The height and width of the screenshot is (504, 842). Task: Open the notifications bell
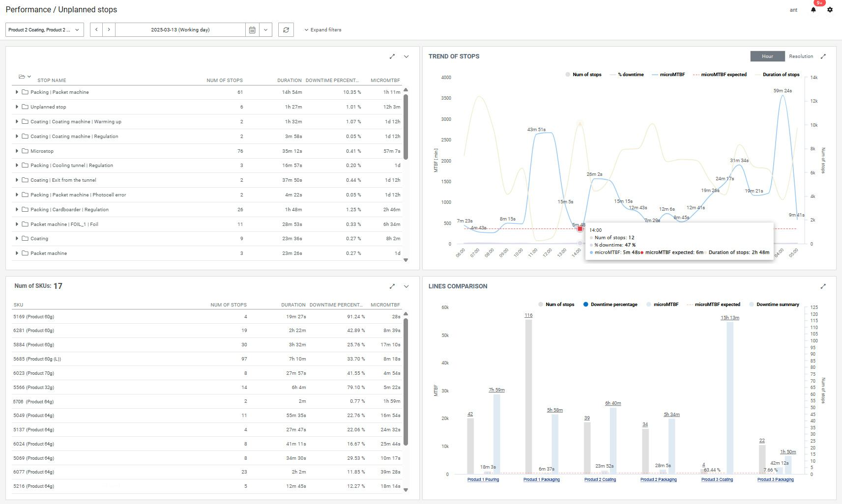pyautogui.click(x=813, y=10)
